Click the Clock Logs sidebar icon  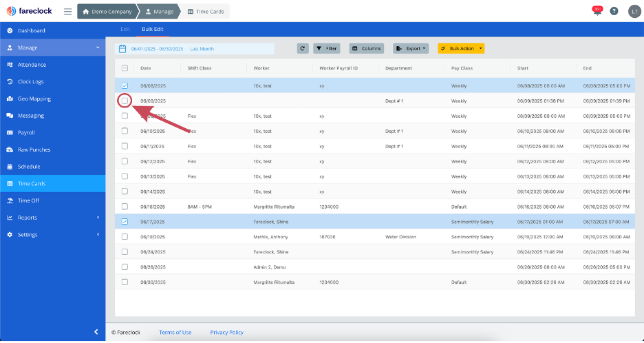[10, 81]
